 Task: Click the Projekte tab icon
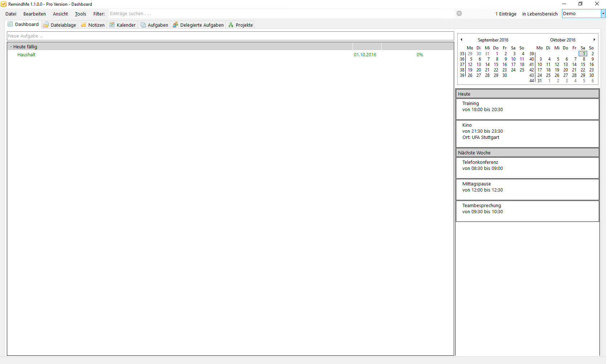point(231,25)
